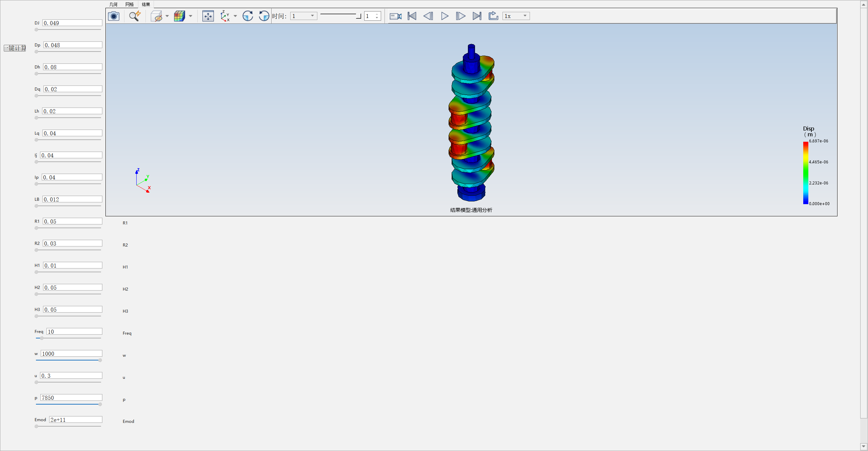Click the Dq value field

pyautogui.click(x=73, y=89)
